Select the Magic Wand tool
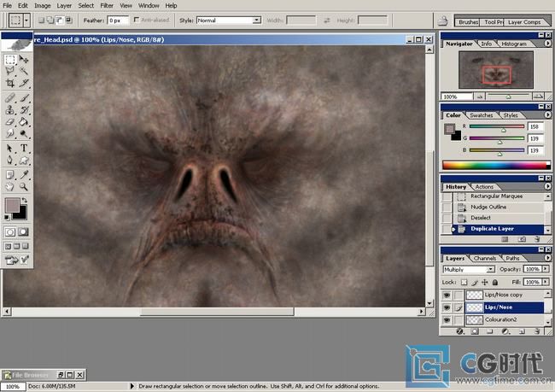The width and height of the screenshot is (555, 392). [24, 71]
